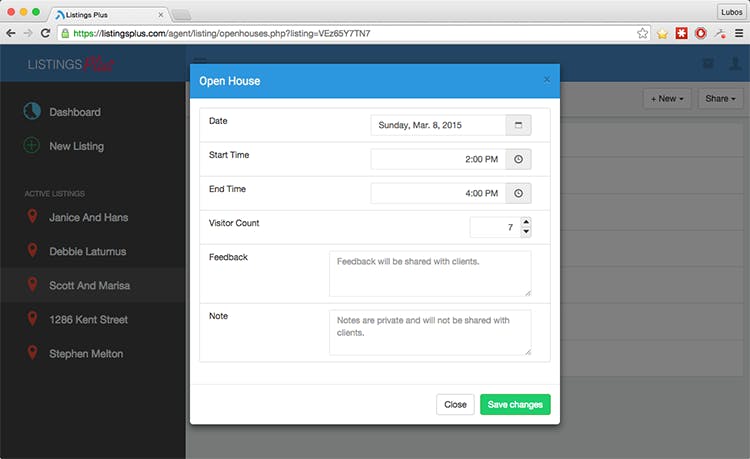The width and height of the screenshot is (750, 459).
Task: Click the Stephen Melton map pin
Action: pos(32,353)
